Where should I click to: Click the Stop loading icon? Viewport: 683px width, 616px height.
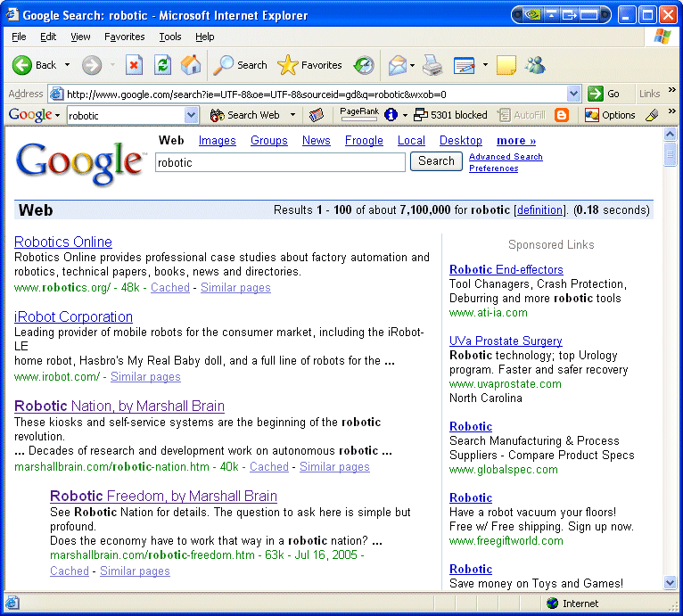pos(134,65)
